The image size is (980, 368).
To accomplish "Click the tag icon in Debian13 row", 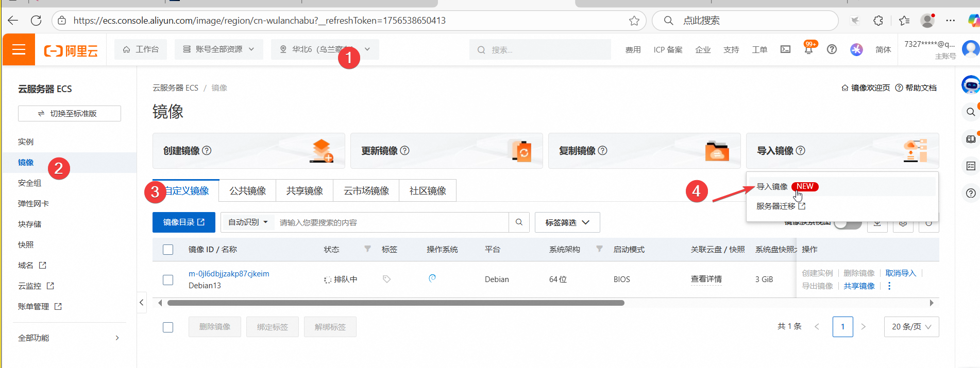I will pos(386,279).
